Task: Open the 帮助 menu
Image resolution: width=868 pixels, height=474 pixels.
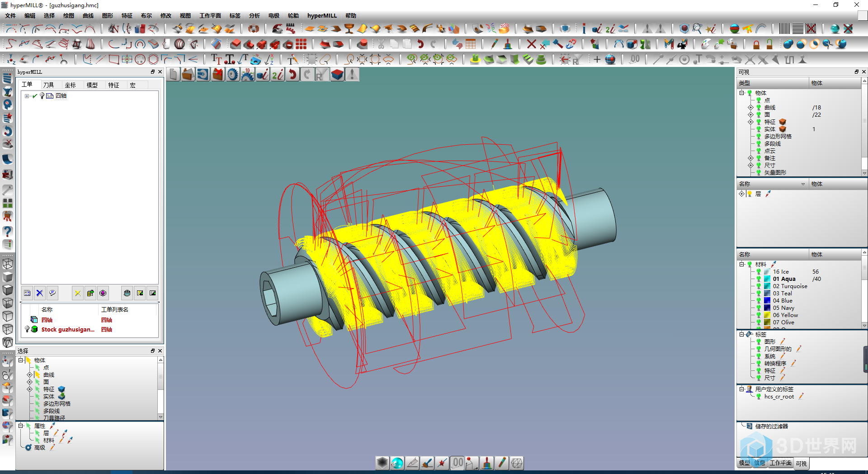Action: tap(351, 16)
